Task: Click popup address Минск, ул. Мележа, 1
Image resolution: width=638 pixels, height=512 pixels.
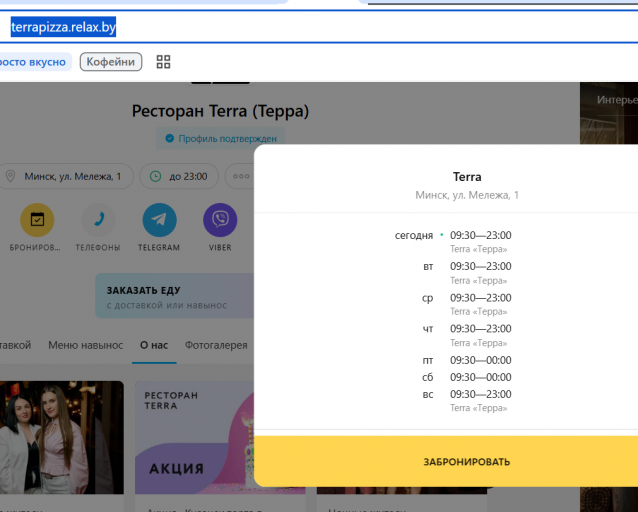Action: click(x=467, y=195)
